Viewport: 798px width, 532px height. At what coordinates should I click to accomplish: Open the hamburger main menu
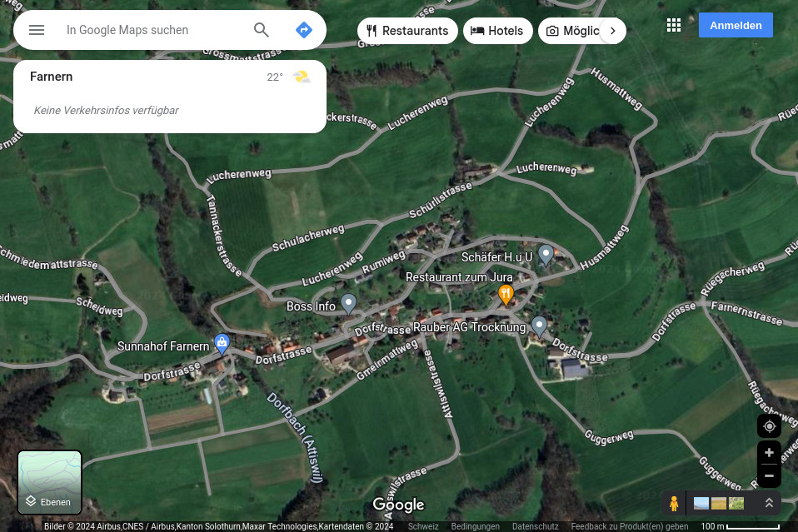pos(37,30)
